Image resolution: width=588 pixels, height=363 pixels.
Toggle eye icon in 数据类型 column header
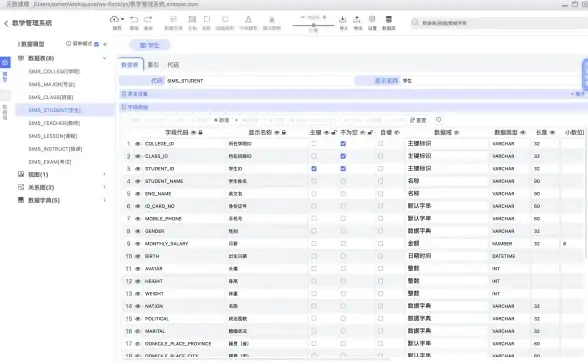[523, 133]
